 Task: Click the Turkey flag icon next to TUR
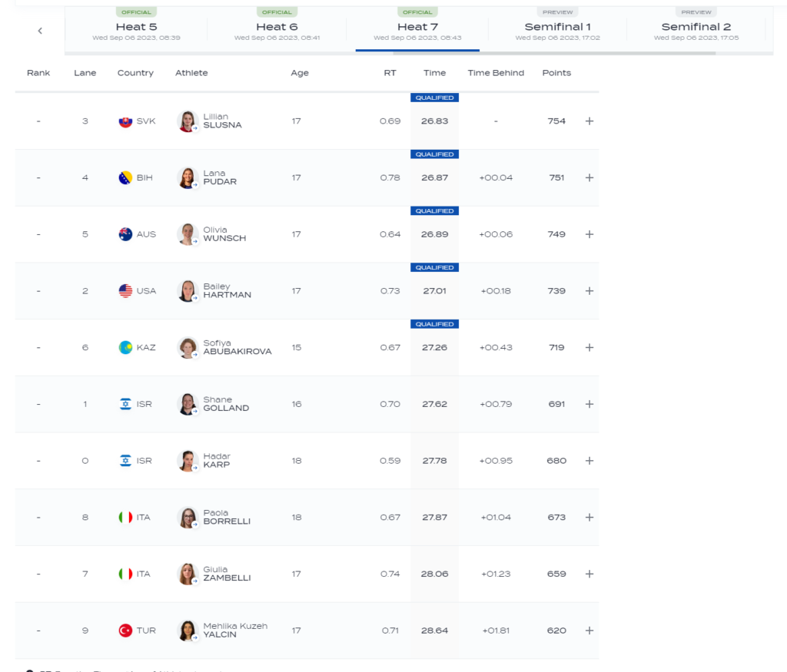[x=125, y=631]
